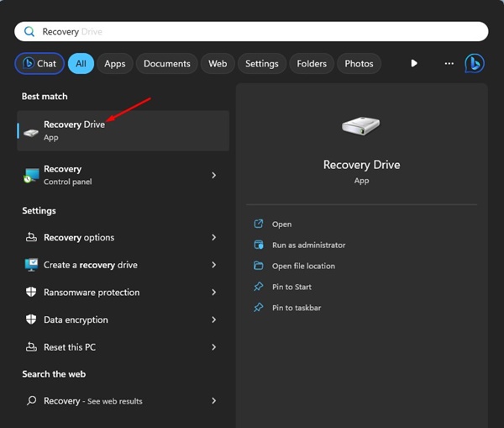Switch to the Apps filter tab

point(115,63)
